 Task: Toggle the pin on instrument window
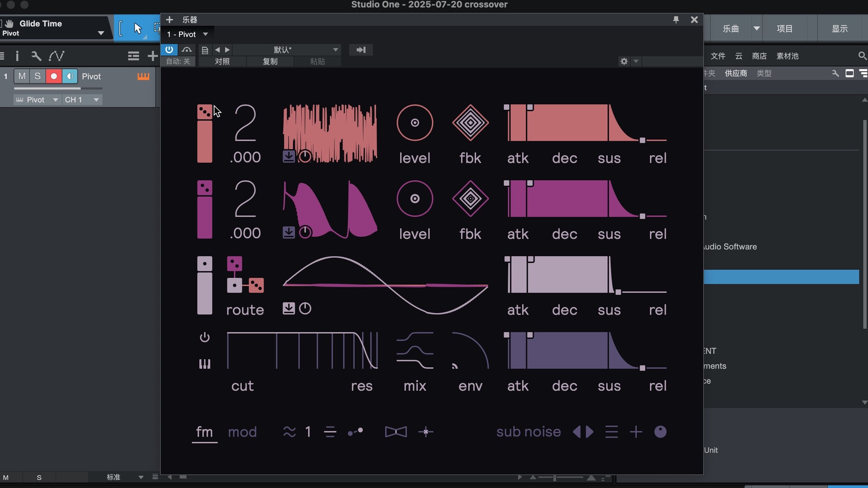(676, 19)
